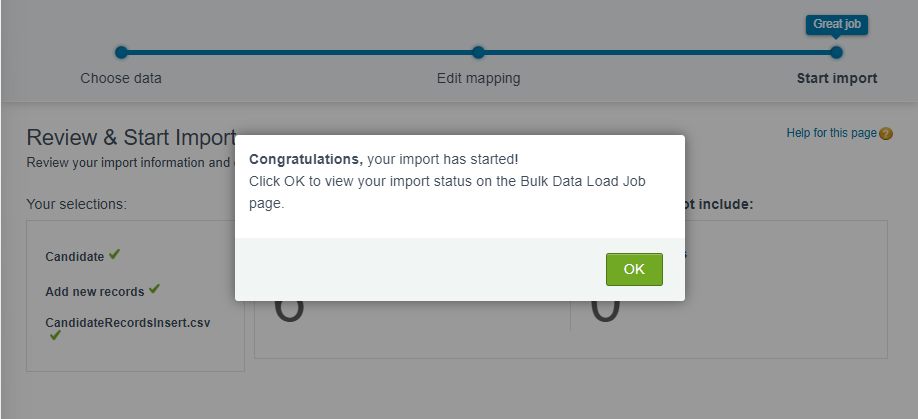Go to the Choose data step label
Image resolution: width=918 pixels, height=419 pixels.
click(121, 78)
